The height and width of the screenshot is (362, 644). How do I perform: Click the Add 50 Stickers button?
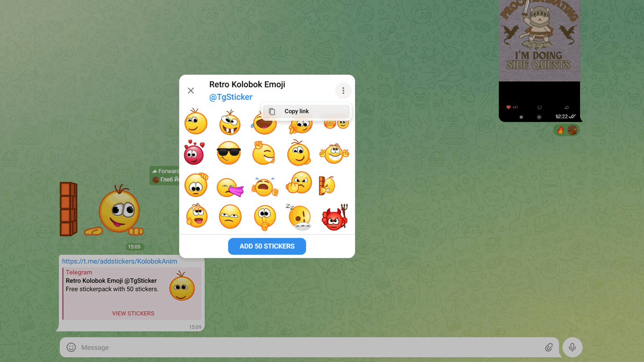click(x=267, y=246)
